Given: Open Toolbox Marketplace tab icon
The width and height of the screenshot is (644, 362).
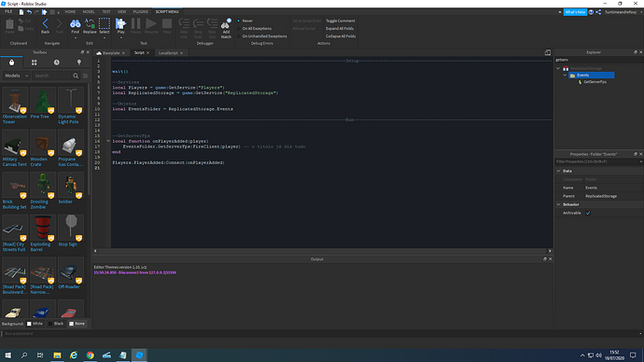Looking at the screenshot, I should coord(11,63).
